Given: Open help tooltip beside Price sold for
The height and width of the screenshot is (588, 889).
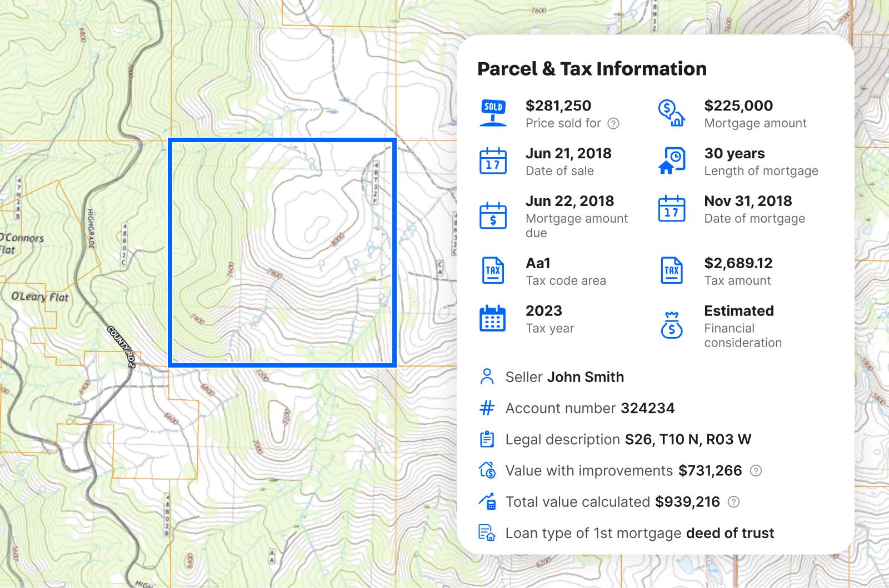Looking at the screenshot, I should pyautogui.click(x=613, y=124).
